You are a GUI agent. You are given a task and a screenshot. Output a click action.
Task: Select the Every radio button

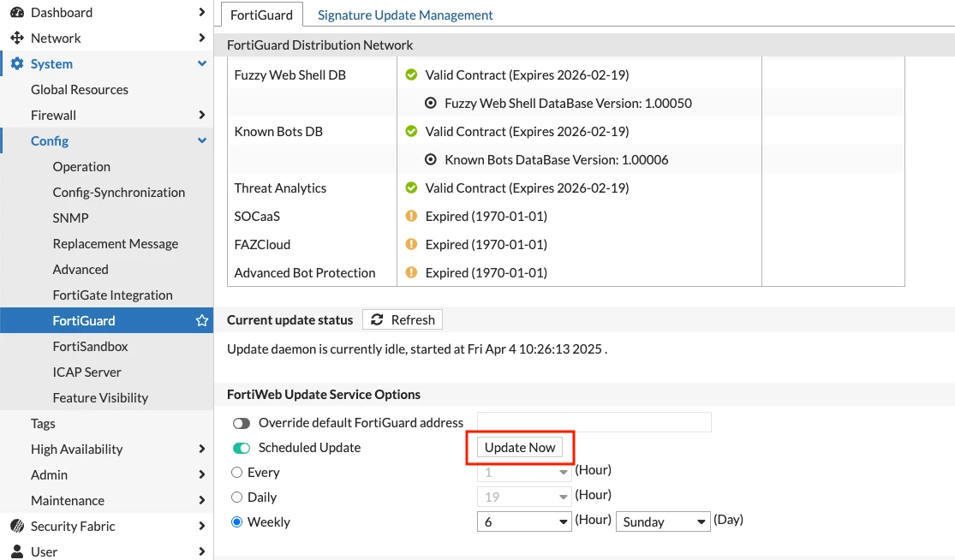(237, 473)
